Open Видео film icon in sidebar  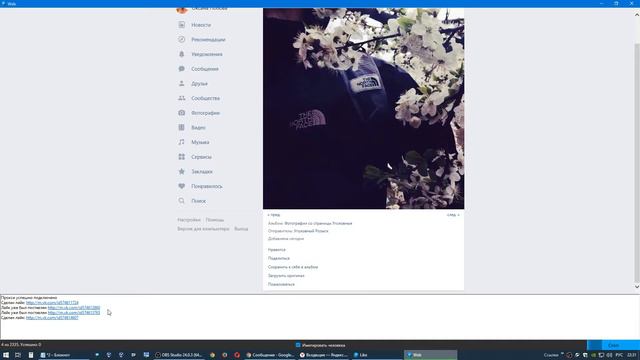pyautogui.click(x=182, y=128)
